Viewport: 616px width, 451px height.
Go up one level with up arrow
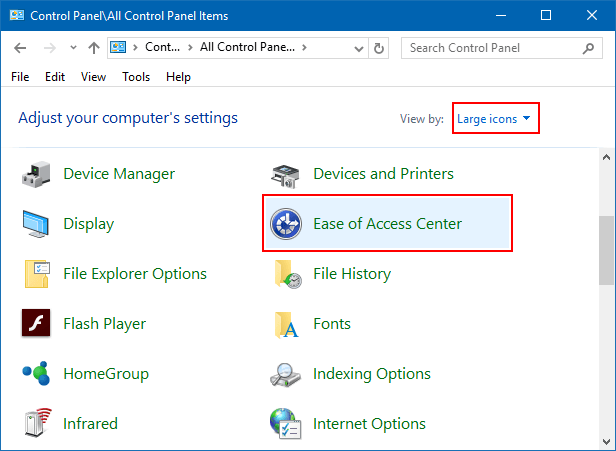(94, 48)
